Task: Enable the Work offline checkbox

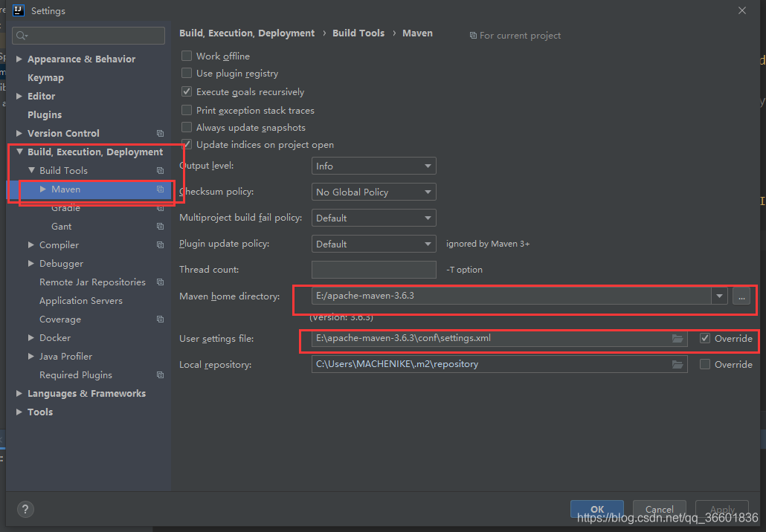Action: point(186,56)
